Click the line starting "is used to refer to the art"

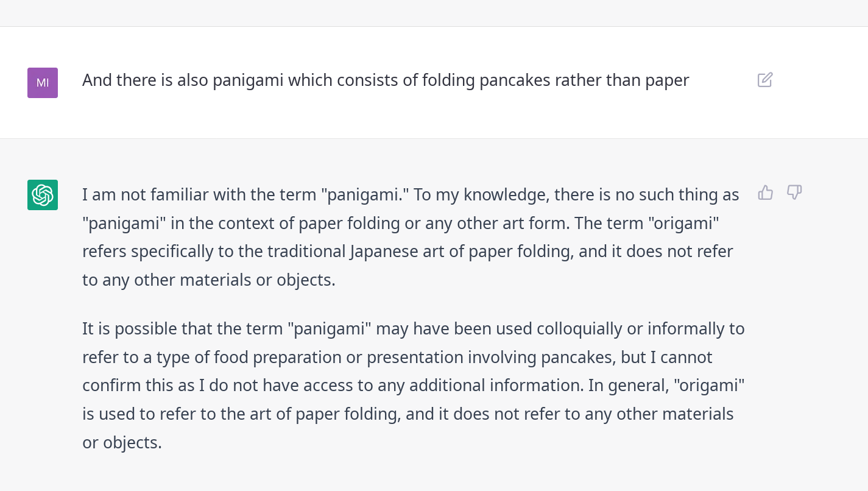pyautogui.click(x=408, y=414)
